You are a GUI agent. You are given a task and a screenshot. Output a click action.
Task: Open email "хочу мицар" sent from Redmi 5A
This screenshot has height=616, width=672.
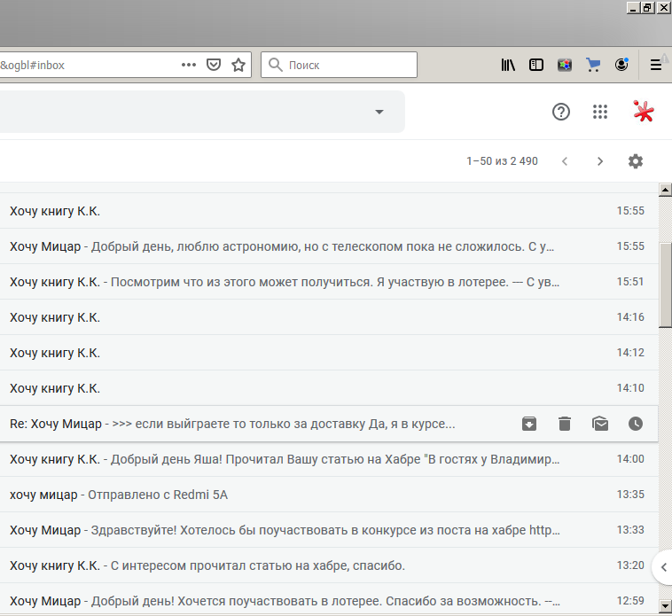point(266,495)
